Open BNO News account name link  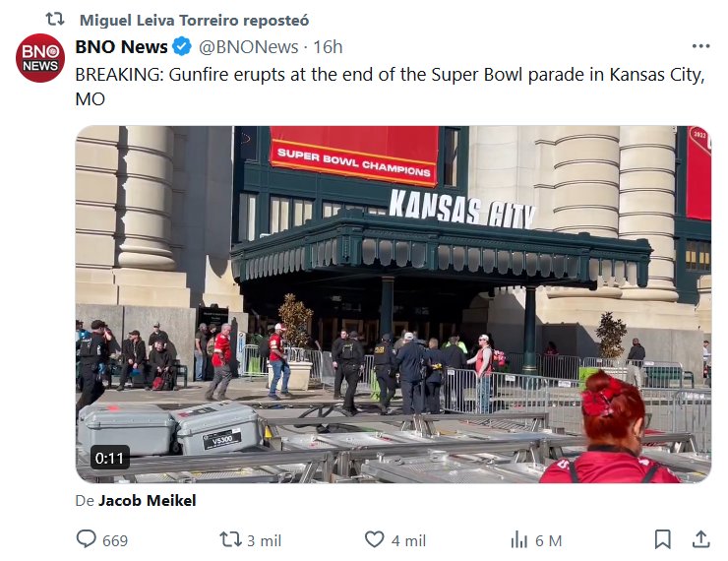coord(121,47)
